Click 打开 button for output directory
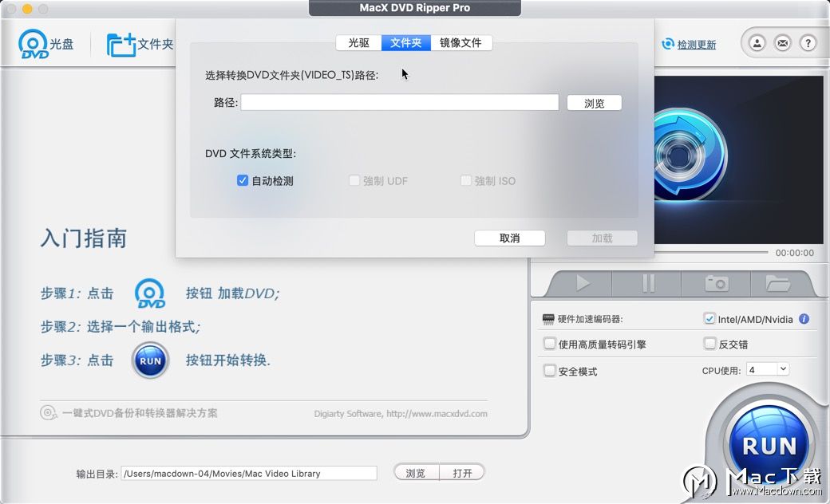The height and width of the screenshot is (504, 830). pyautogui.click(x=462, y=473)
